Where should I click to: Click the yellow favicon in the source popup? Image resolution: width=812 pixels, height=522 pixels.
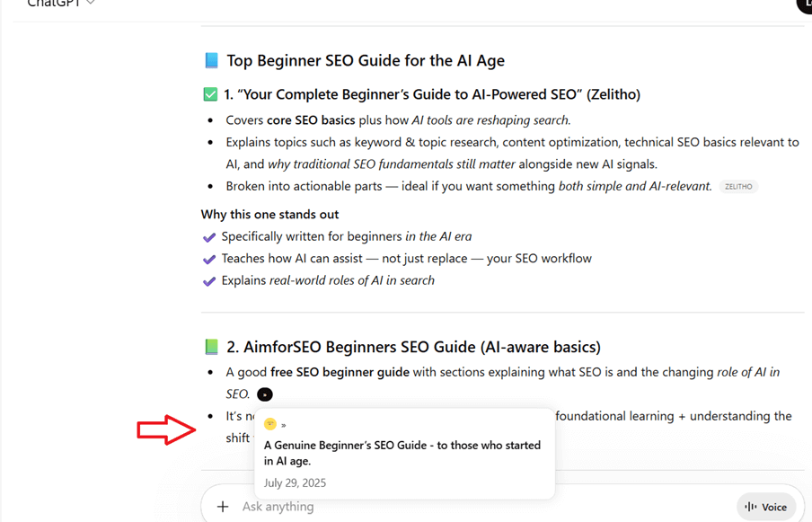point(270,424)
